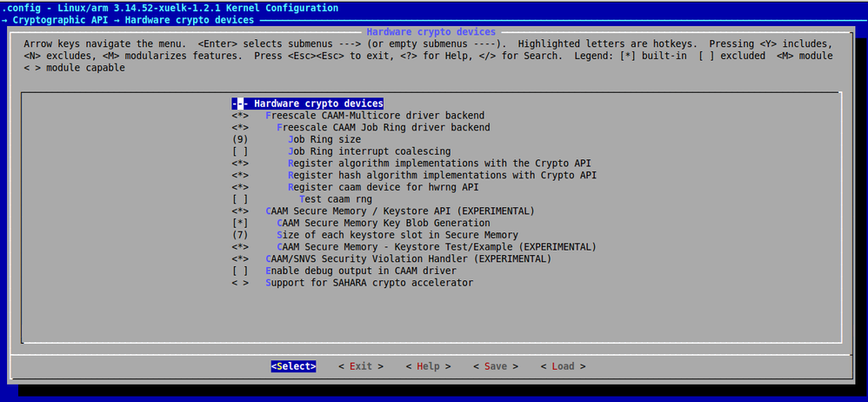Click the < Exit > button
The height and width of the screenshot is (402, 868).
pyautogui.click(x=361, y=366)
